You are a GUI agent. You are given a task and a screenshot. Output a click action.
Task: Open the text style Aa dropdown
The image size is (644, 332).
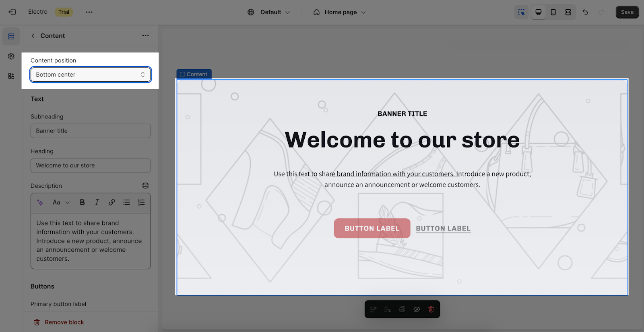pos(61,202)
